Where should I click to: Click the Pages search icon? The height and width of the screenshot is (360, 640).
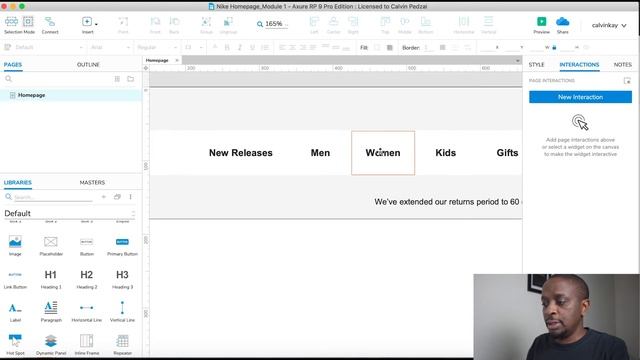[9, 79]
